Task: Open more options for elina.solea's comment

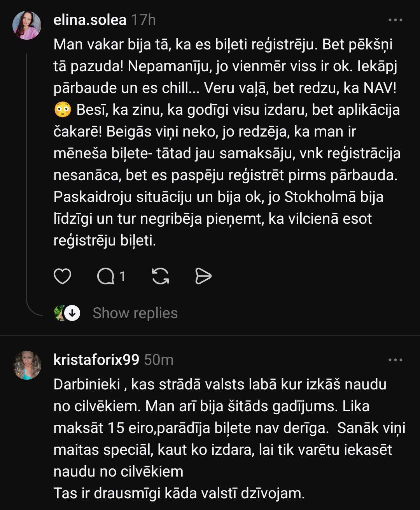Action: tap(395, 20)
